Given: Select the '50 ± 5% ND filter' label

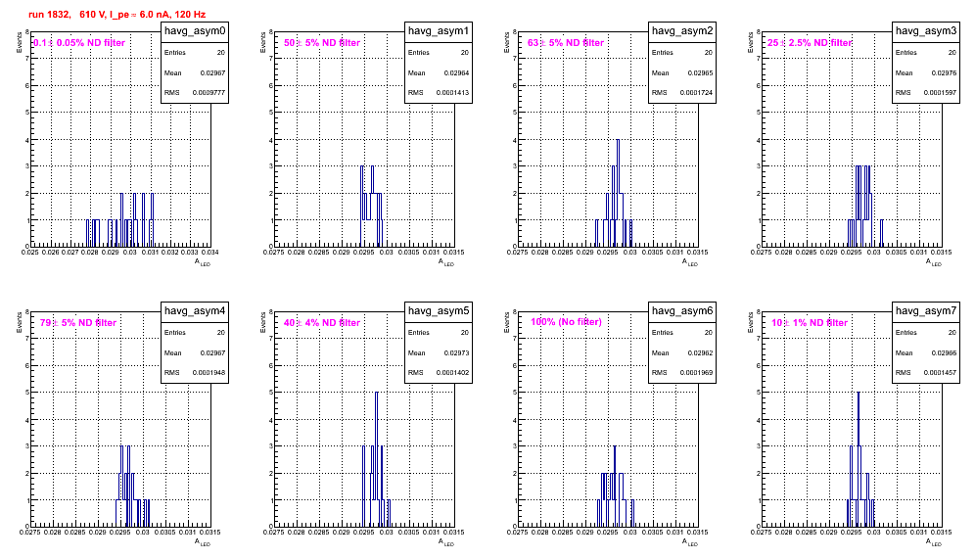Looking at the screenshot, I should pyautogui.click(x=322, y=43).
